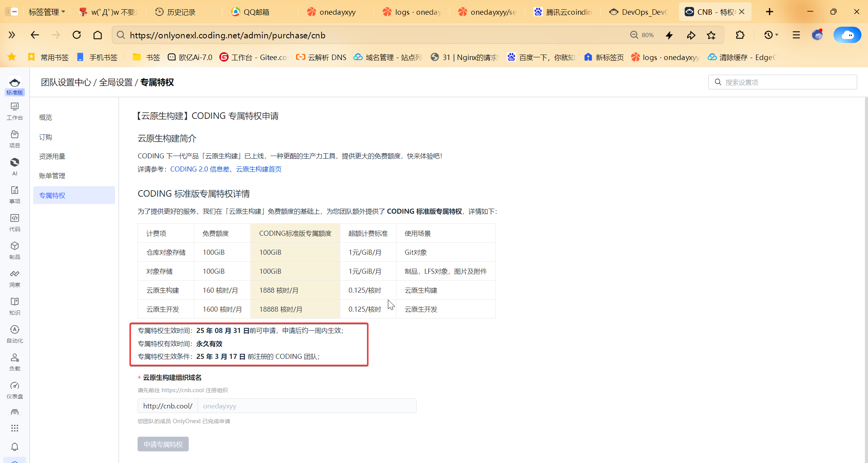Viewport: 868px width, 463px height.
Task: Go back with the back arrow
Action: click(x=35, y=35)
